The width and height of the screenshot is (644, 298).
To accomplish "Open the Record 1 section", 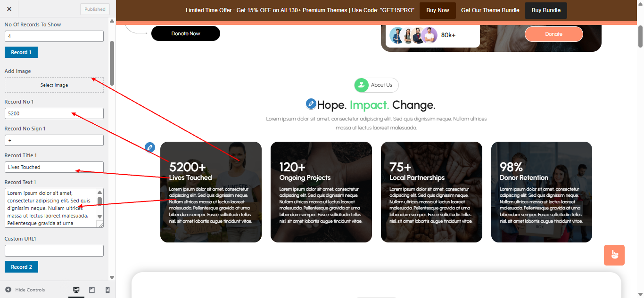I will [21, 52].
